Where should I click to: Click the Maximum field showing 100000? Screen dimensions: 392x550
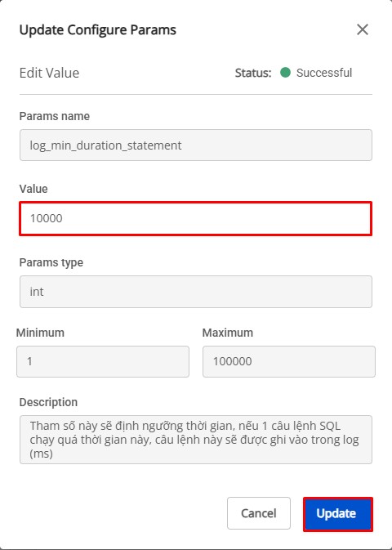tap(289, 361)
